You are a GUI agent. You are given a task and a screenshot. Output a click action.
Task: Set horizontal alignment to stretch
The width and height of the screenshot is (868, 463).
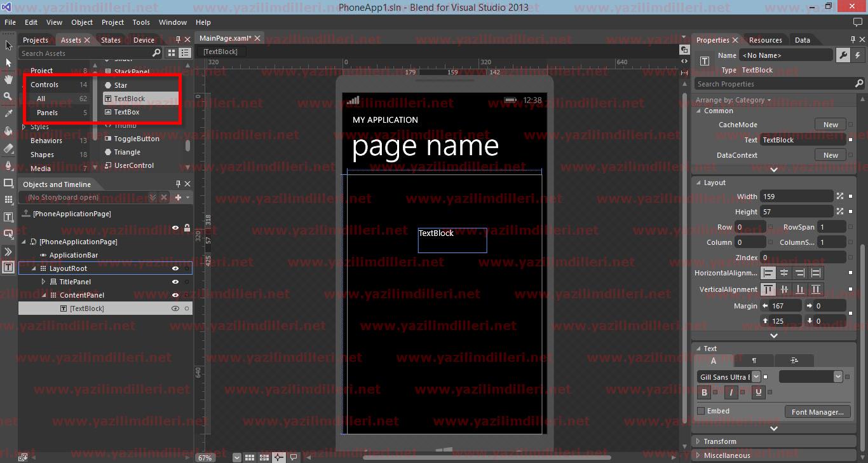pyautogui.click(x=816, y=273)
